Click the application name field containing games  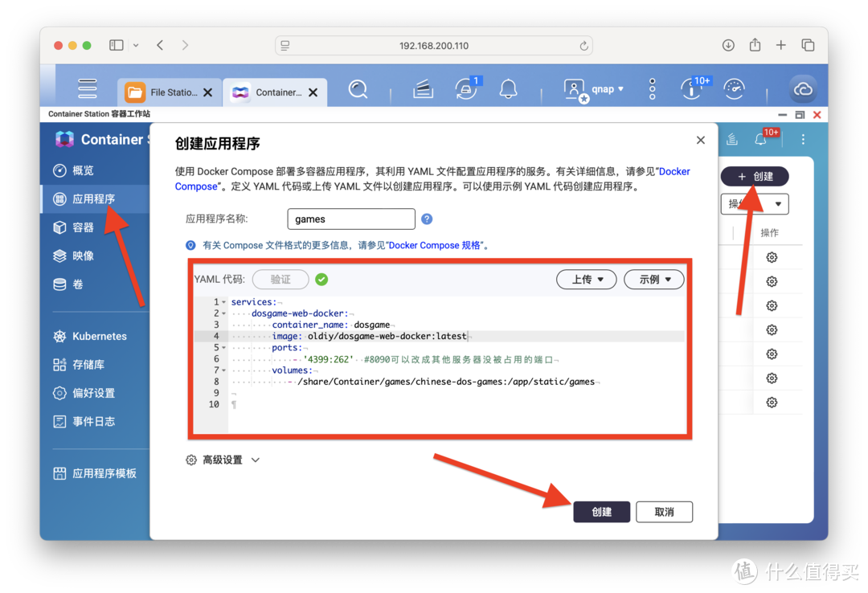pos(351,219)
